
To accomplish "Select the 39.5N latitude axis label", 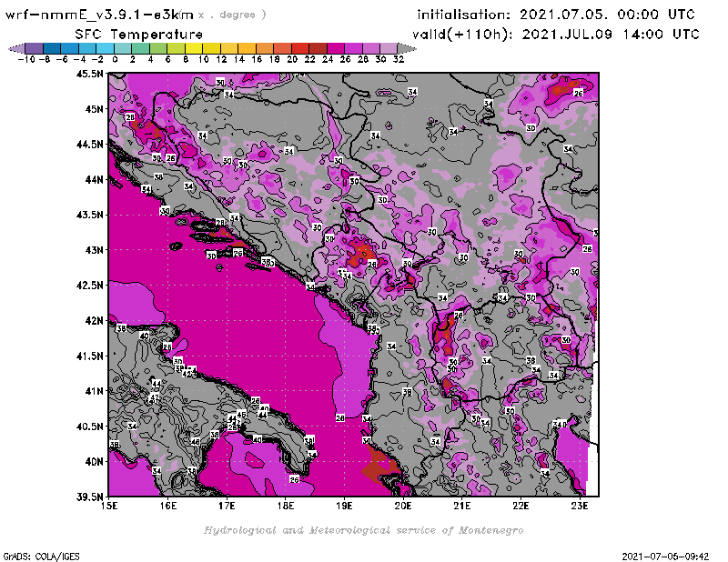I will [89, 497].
